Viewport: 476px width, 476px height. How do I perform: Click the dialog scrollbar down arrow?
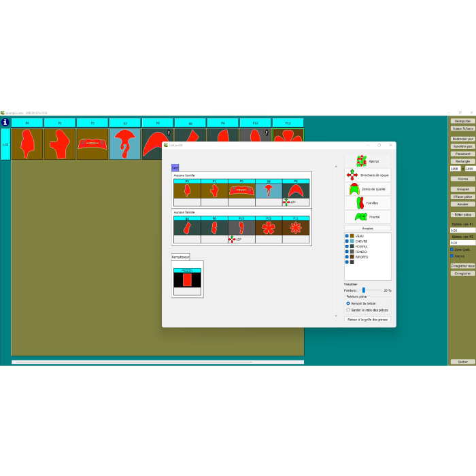[336, 316]
